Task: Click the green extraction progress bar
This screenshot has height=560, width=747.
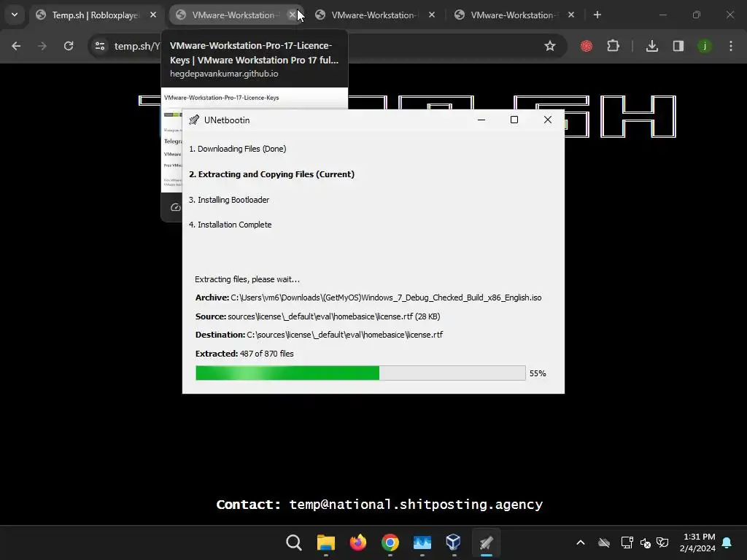Action: (x=360, y=373)
